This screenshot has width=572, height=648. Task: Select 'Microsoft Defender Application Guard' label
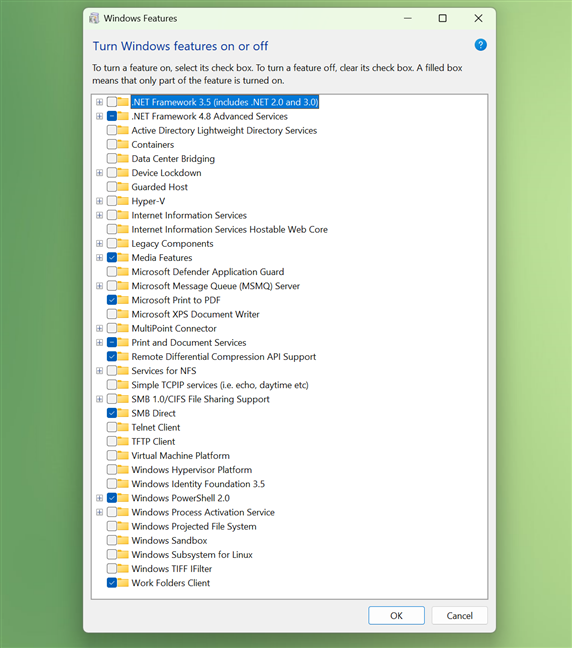coord(207,272)
